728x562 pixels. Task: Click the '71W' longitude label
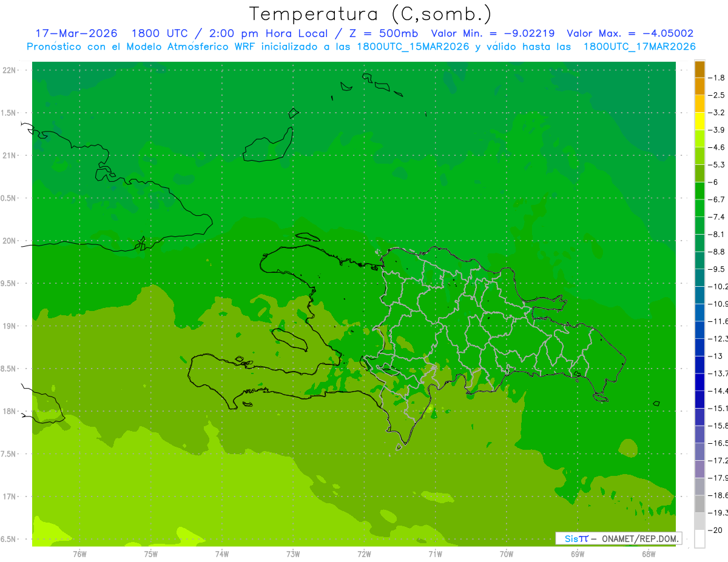[435, 554]
